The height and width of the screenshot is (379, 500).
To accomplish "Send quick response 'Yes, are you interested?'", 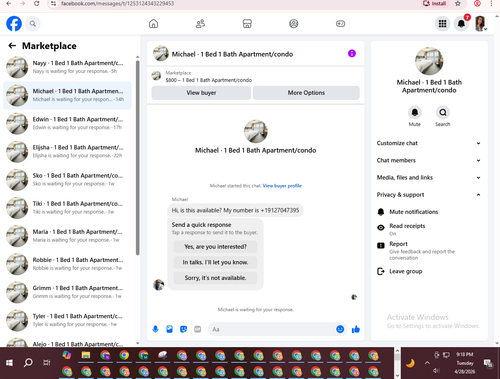I will [x=215, y=247].
